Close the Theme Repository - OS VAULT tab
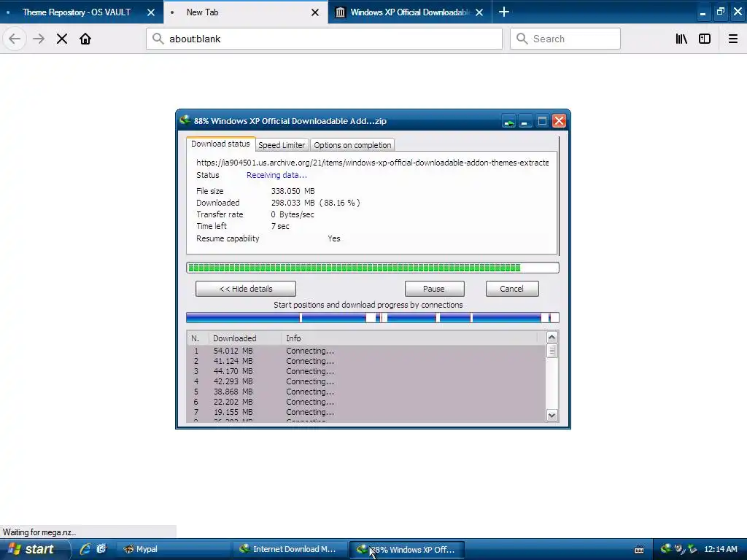747x560 pixels. (151, 12)
